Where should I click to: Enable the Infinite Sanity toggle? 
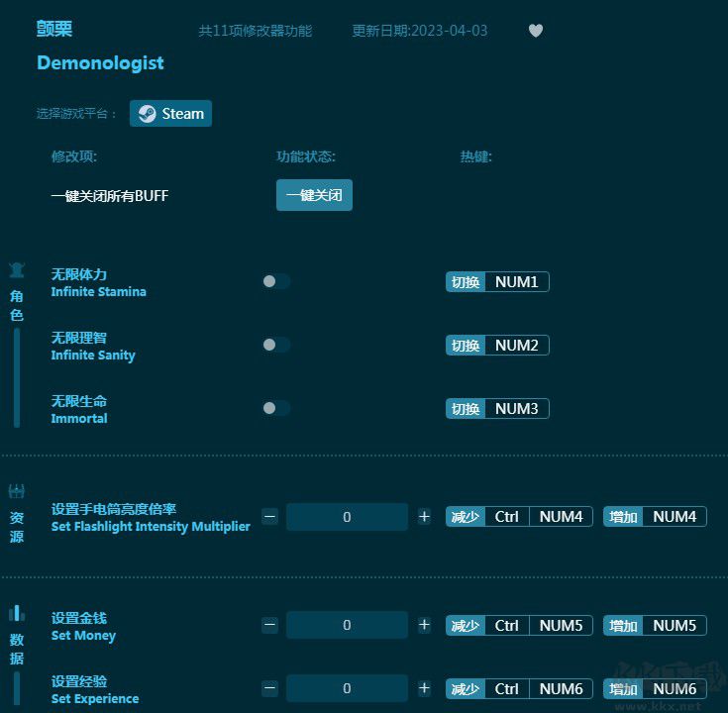click(x=276, y=345)
